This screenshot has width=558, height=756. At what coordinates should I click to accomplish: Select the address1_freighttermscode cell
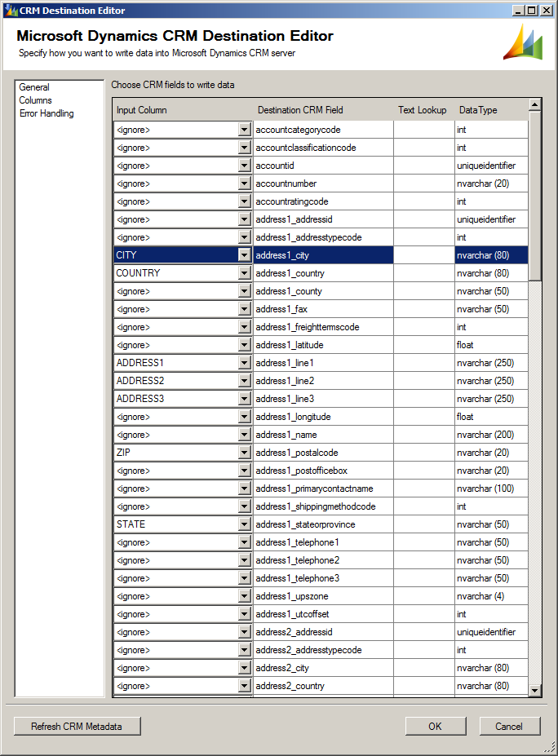click(324, 327)
